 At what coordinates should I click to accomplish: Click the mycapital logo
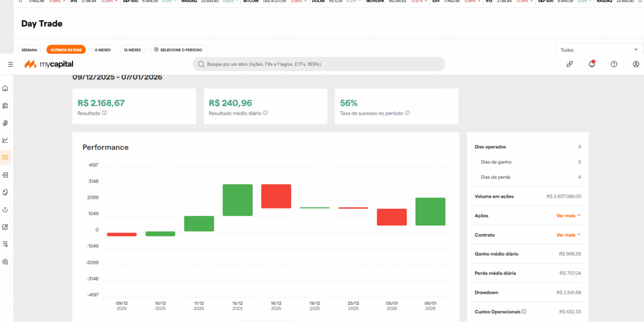pos(48,64)
